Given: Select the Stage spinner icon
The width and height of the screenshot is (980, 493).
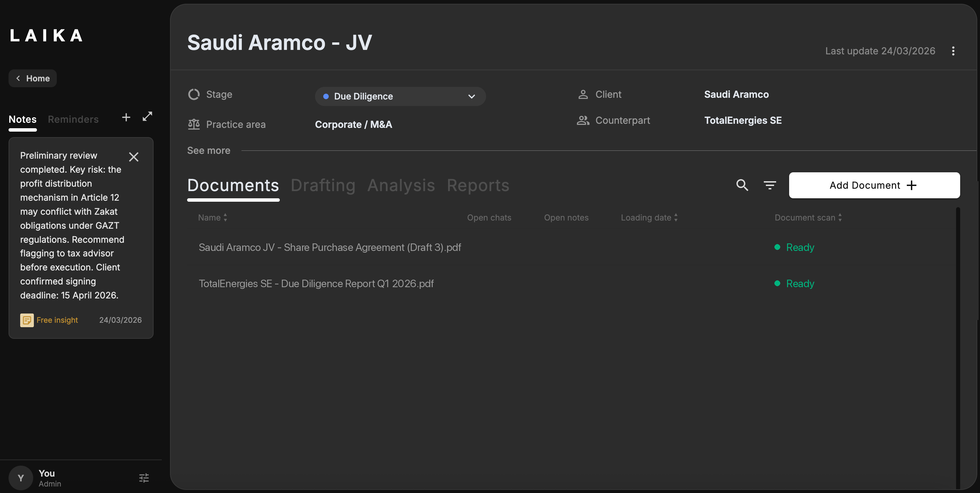Looking at the screenshot, I should click(194, 94).
